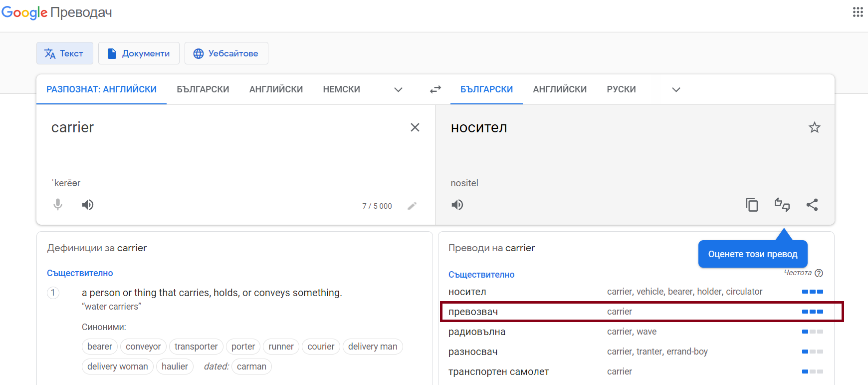This screenshot has height=385, width=868.
Task: Click the example “water carriers”
Action: point(112,307)
